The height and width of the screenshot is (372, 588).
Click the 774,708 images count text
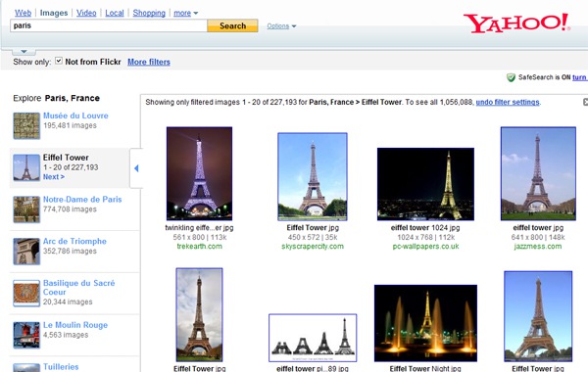tap(70, 209)
